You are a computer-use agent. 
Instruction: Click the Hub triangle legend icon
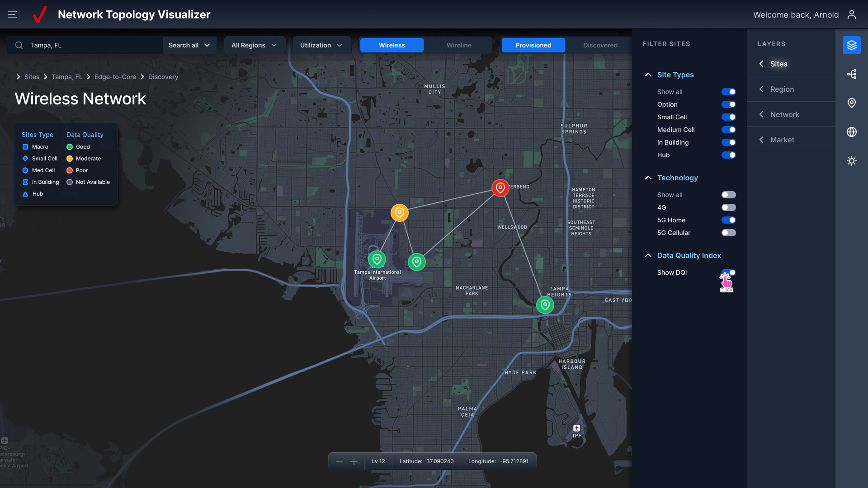pyautogui.click(x=25, y=194)
